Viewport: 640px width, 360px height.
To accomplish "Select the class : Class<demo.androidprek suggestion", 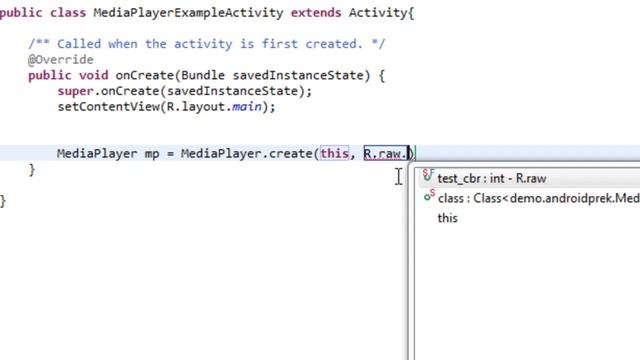I will [529, 198].
